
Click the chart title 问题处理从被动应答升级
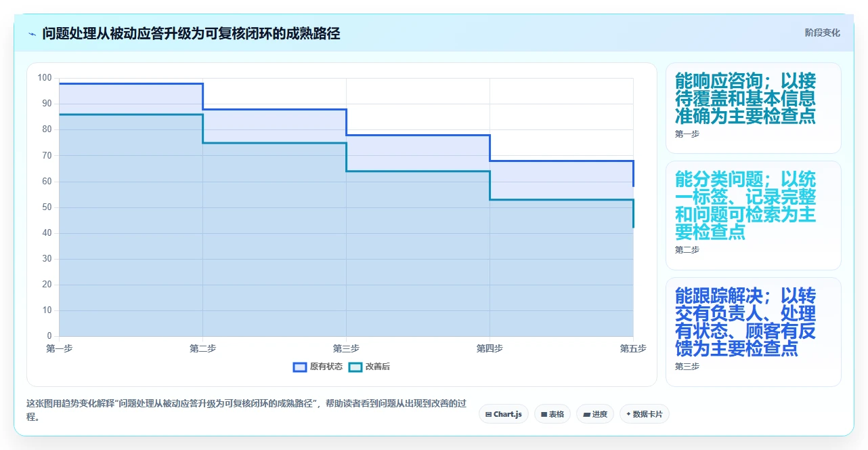pos(191,33)
